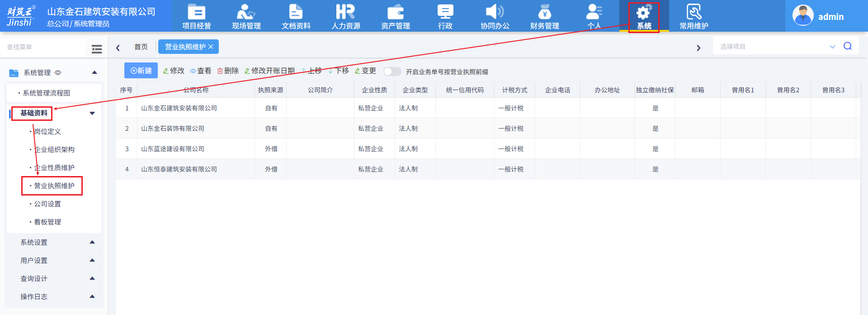868x315 pixels.
Task: Open 看板管理 in the sidebar
Action: pos(47,222)
